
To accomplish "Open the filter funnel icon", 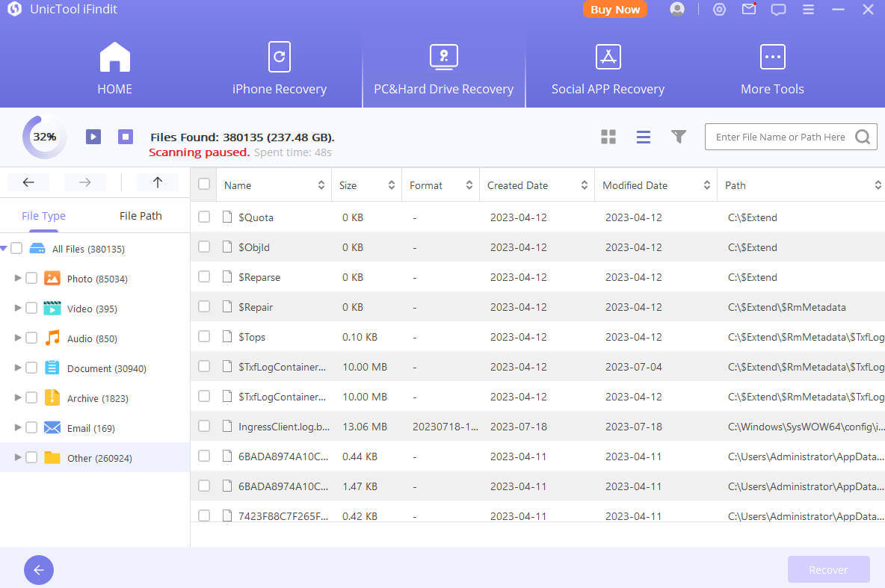I will 678,137.
